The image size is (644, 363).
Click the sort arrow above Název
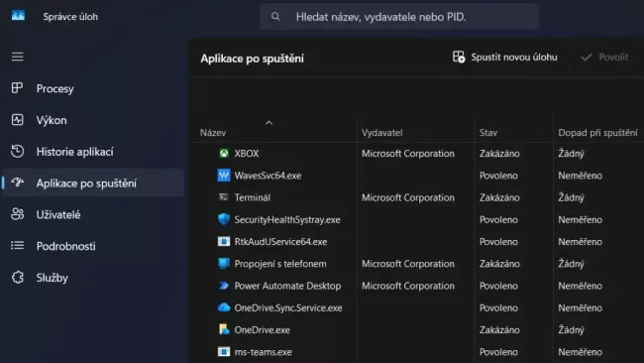pos(269,123)
